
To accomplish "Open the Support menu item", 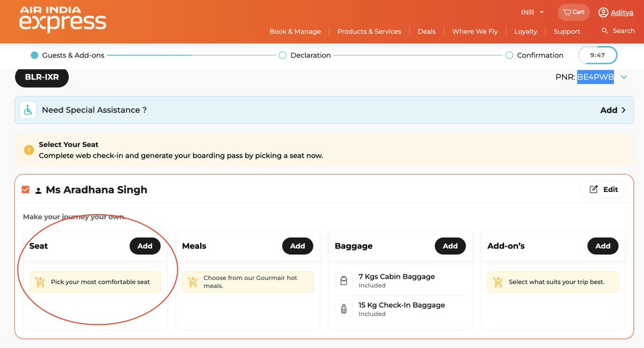I will pos(567,32).
